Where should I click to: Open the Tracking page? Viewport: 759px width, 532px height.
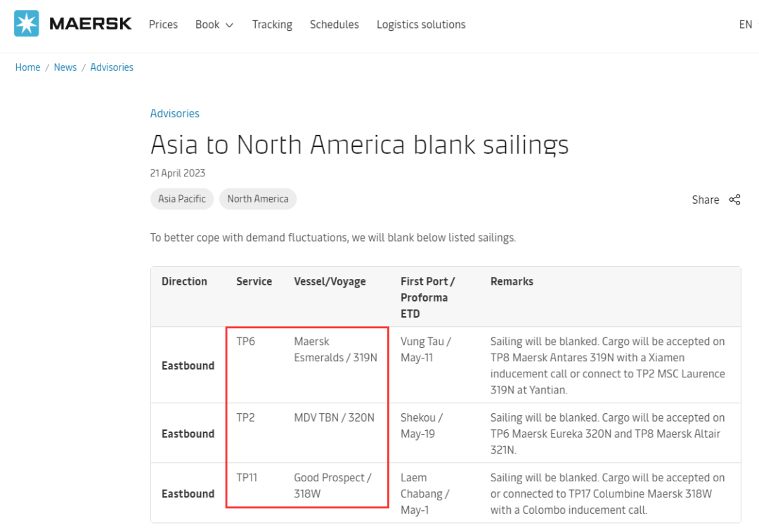pos(272,25)
